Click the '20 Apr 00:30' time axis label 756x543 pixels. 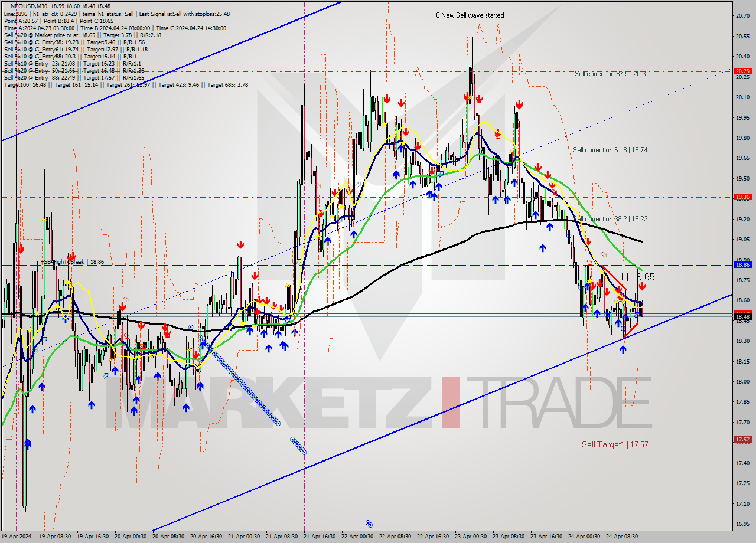point(129,537)
